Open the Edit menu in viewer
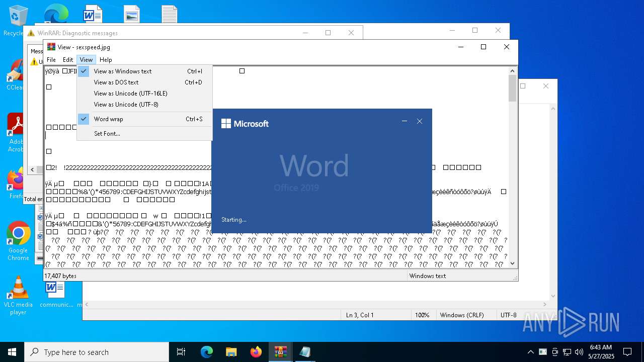 coord(68,59)
